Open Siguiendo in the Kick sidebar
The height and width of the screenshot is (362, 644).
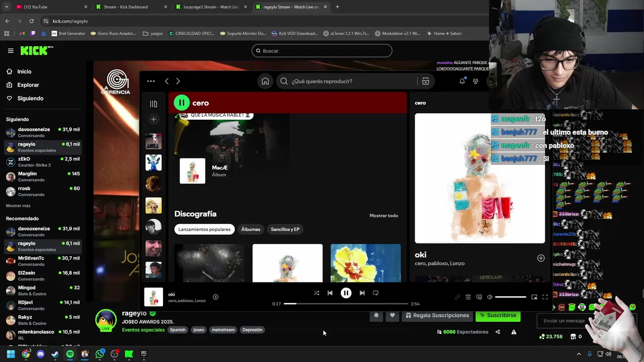pos(30,98)
